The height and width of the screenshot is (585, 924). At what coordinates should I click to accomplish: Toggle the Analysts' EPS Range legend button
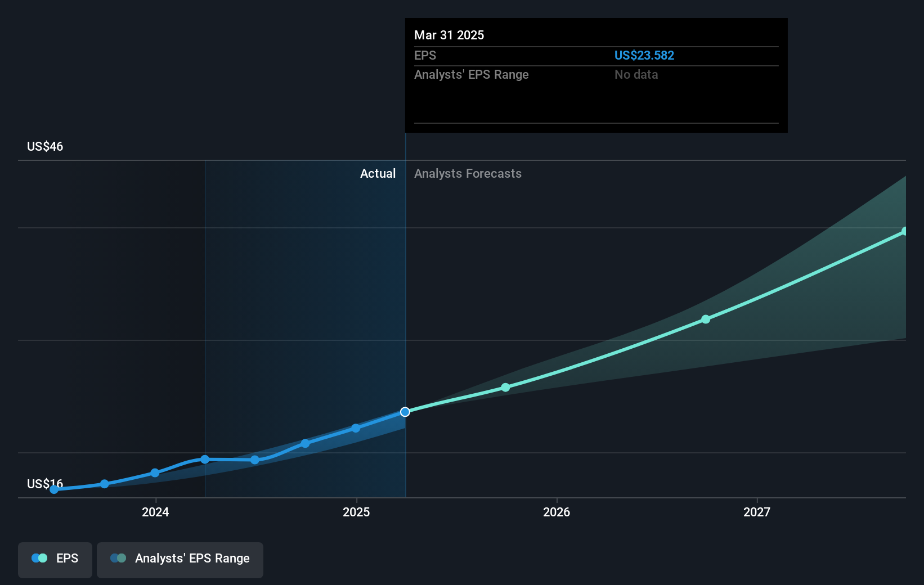pos(180,560)
